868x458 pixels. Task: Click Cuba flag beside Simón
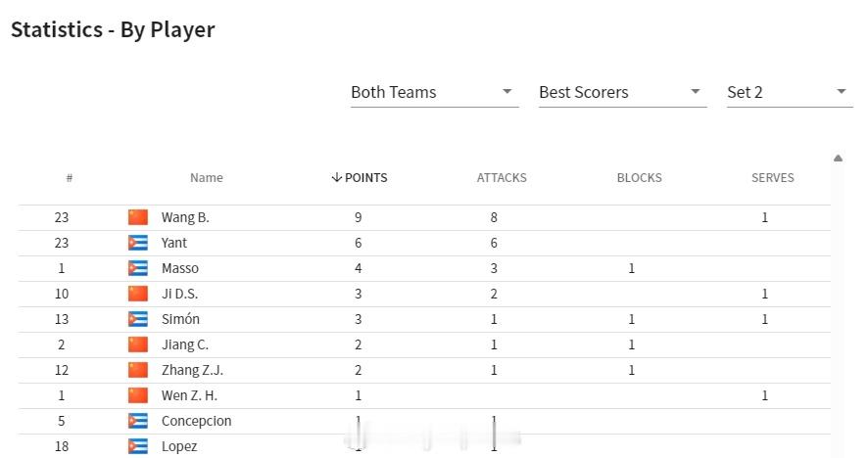click(x=138, y=319)
